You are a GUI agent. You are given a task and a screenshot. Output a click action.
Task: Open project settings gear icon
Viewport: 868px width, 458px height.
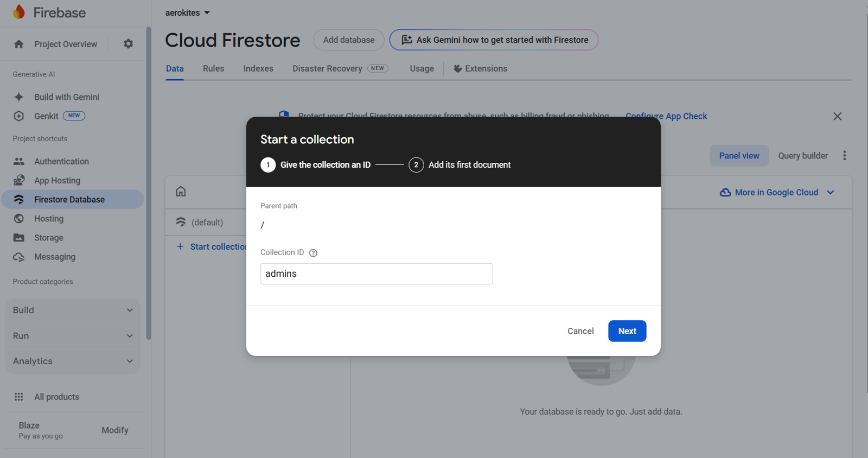(x=128, y=43)
